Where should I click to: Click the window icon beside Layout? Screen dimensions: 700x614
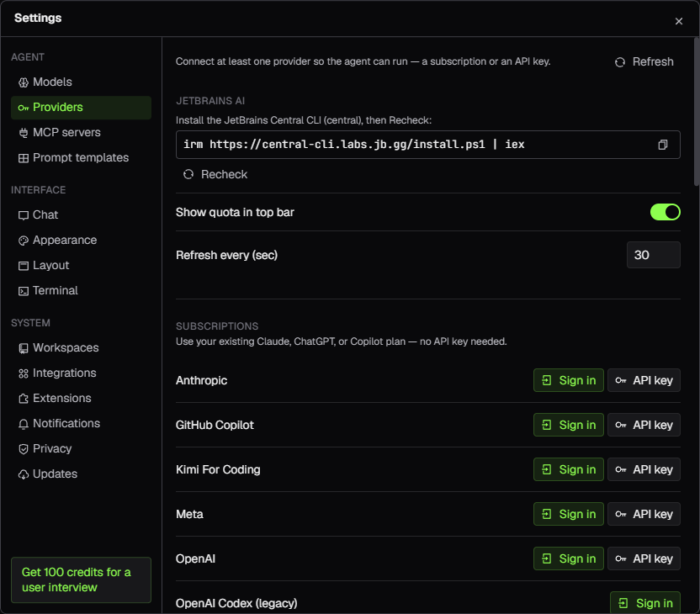[24, 266]
